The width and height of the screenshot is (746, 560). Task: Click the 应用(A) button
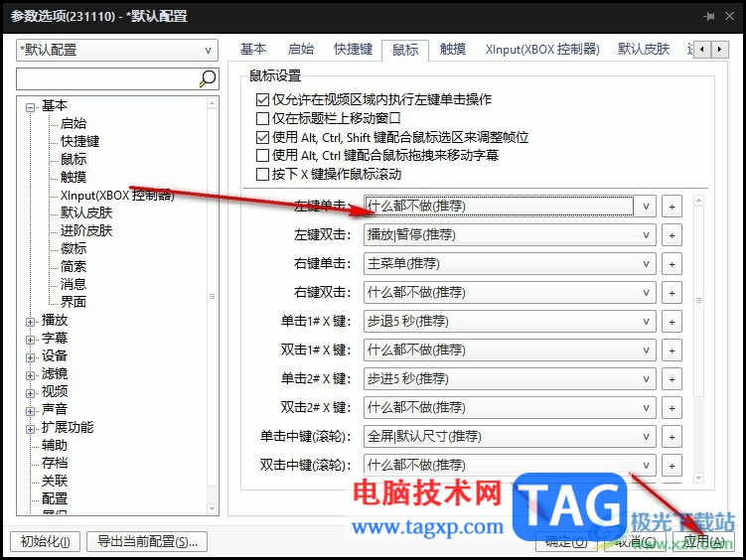[703, 541]
